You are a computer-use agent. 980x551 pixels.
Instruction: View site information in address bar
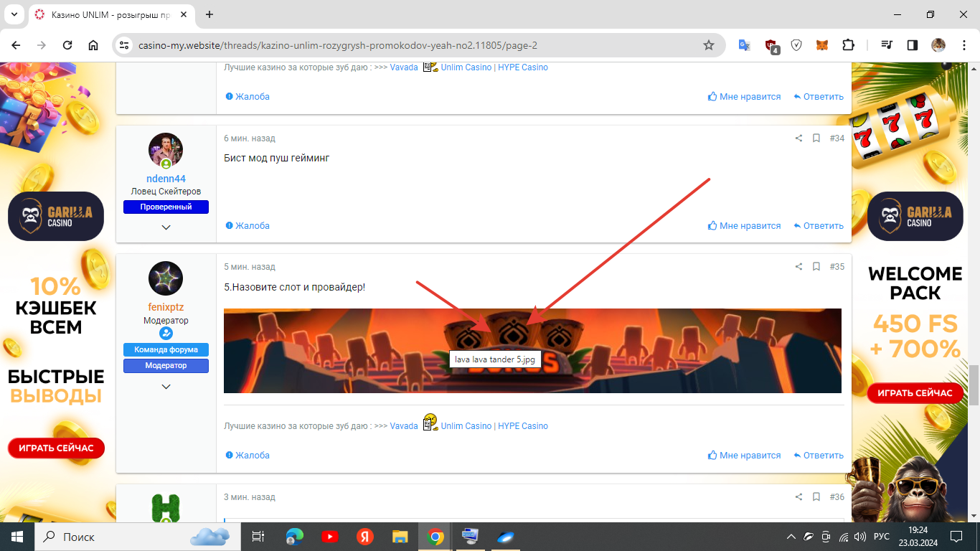(125, 45)
